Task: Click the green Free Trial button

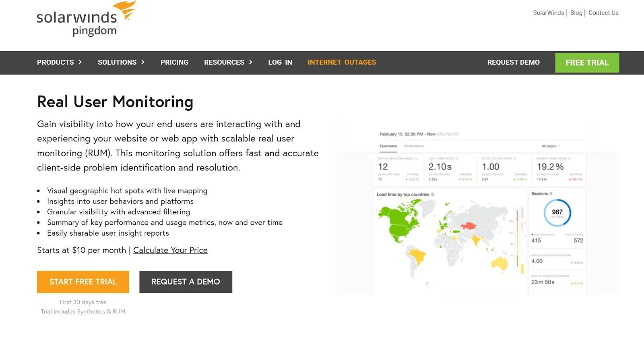Action: [587, 63]
